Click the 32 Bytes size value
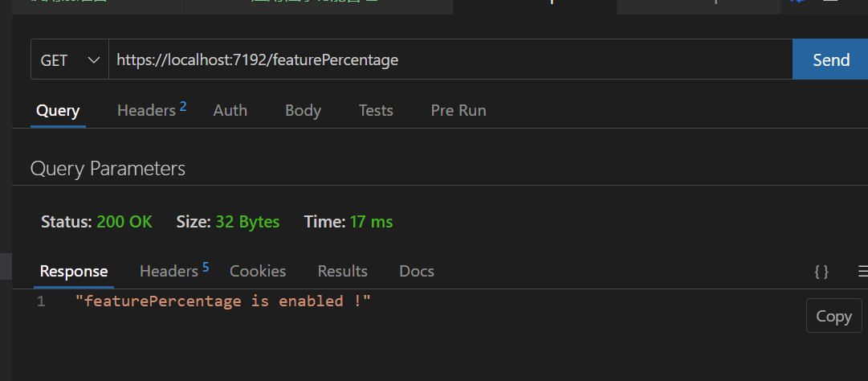This screenshot has width=868, height=381. (247, 222)
